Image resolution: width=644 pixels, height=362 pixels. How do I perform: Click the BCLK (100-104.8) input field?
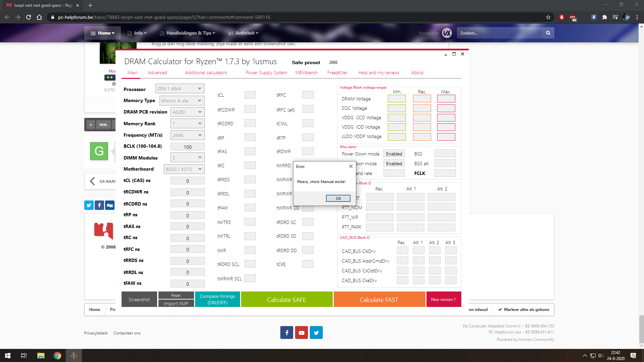coord(188,147)
